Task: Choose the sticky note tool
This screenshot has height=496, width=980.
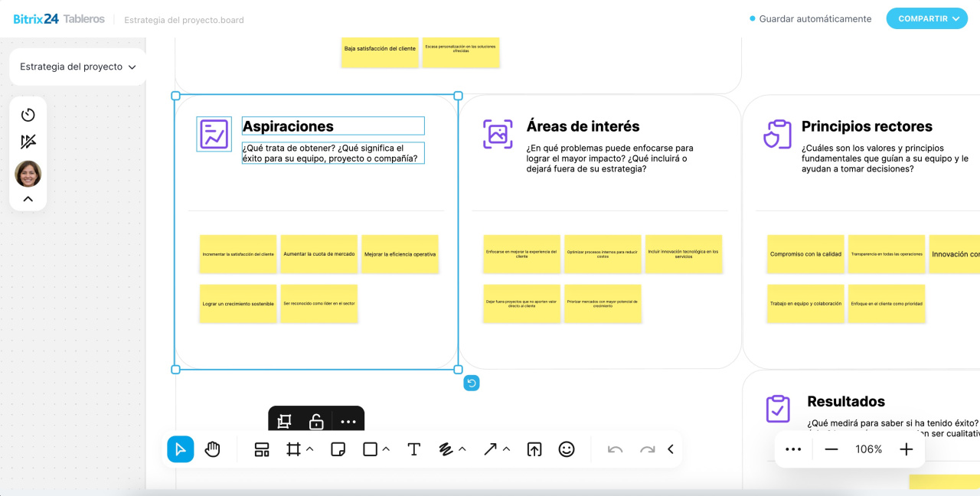Action: pos(338,449)
